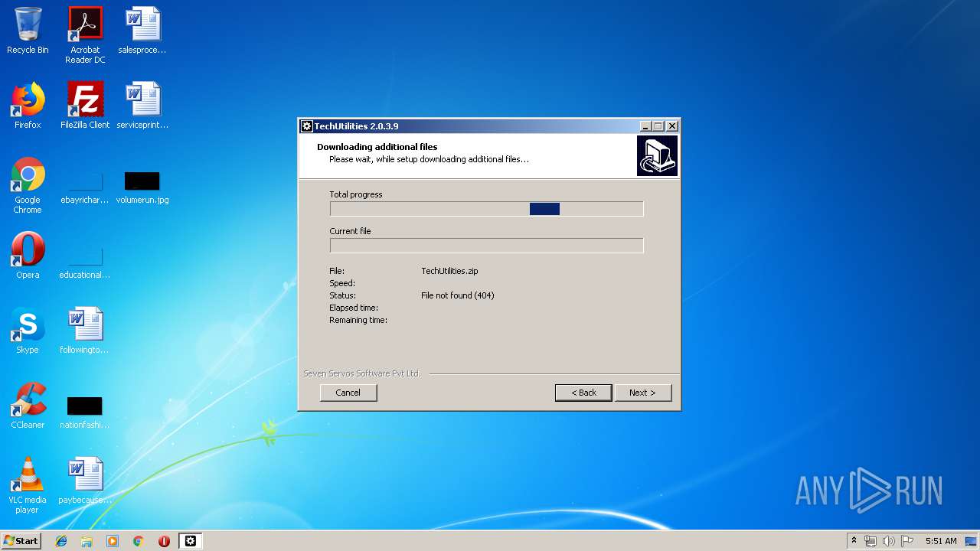Show hidden tray icons arrow
Viewport: 980px width, 551px height.
click(854, 541)
